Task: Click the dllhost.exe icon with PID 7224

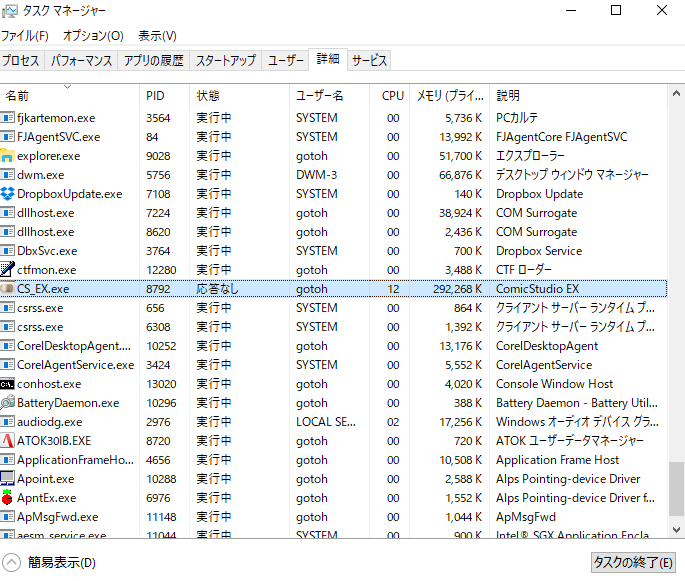Action: point(7,213)
